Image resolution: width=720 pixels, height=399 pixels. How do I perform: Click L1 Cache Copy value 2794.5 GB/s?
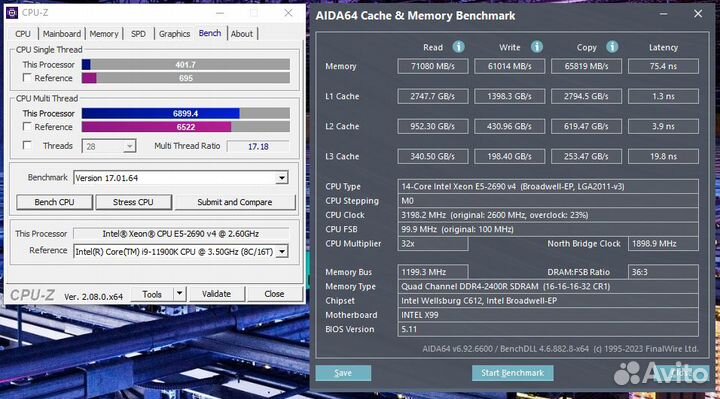(x=586, y=96)
